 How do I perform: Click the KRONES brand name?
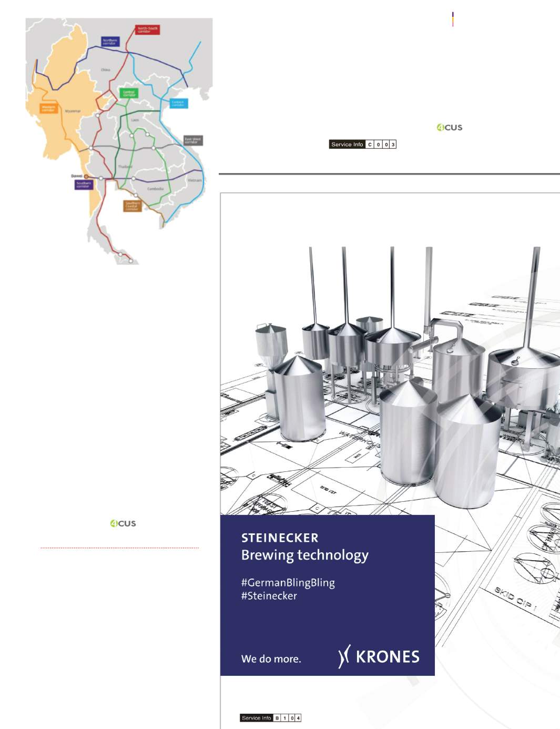388,656
